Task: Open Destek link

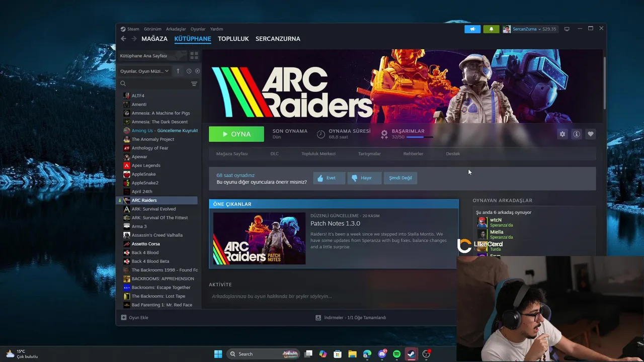Action: pos(453,154)
